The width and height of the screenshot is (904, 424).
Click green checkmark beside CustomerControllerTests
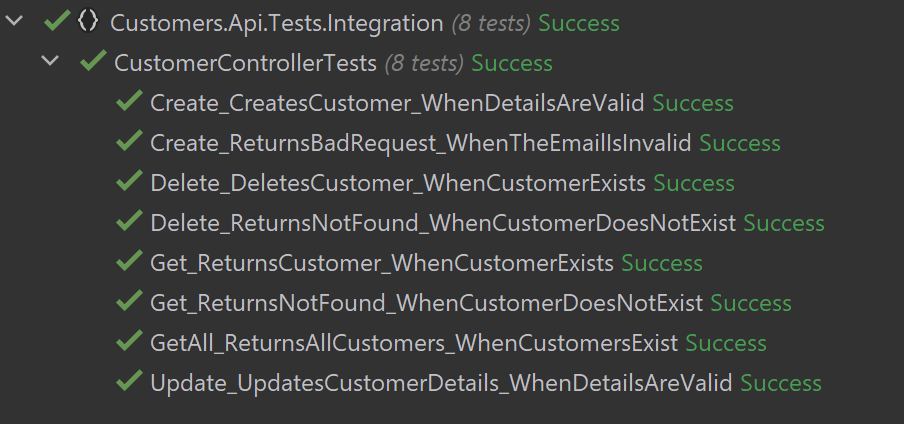pyautogui.click(x=93, y=63)
